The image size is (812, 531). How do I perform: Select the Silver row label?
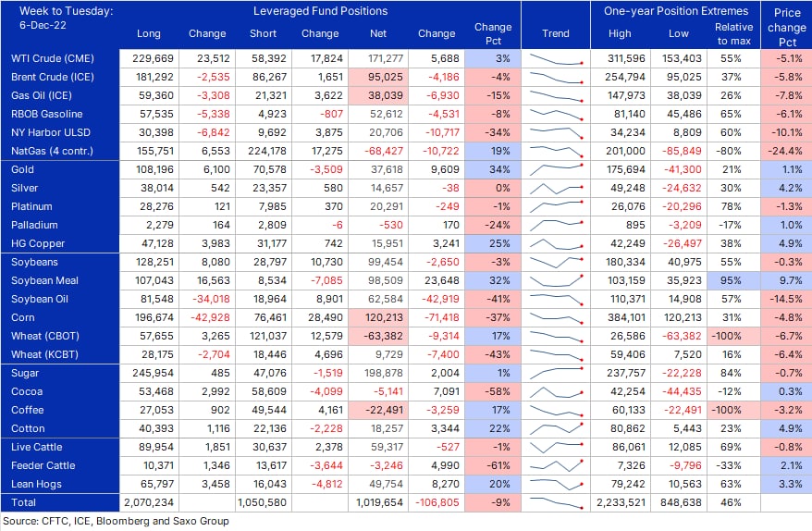(24, 188)
